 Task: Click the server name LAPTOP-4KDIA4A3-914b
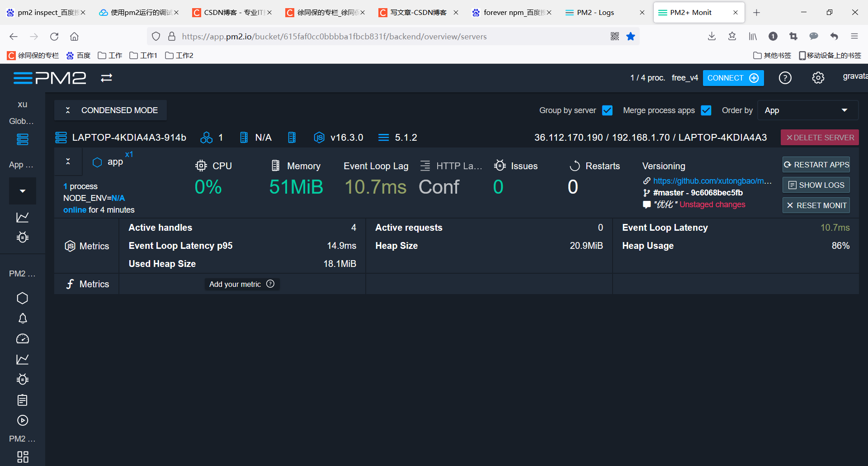tap(129, 138)
